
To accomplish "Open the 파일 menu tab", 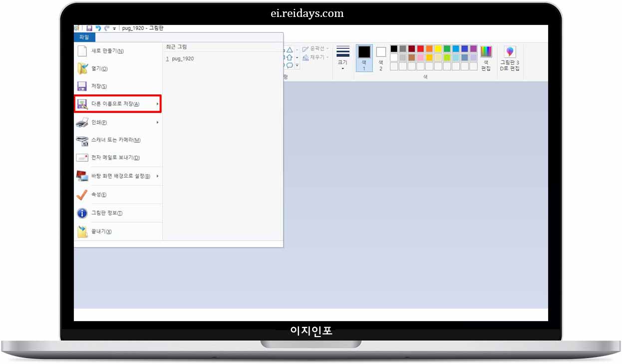I will 84,37.
